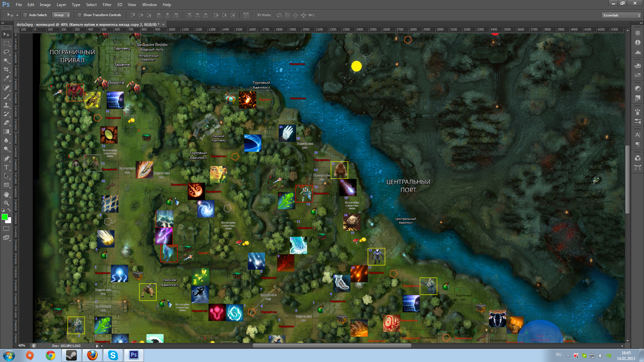Change the screen mode
The height and width of the screenshot is (362, 644).
click(6, 238)
